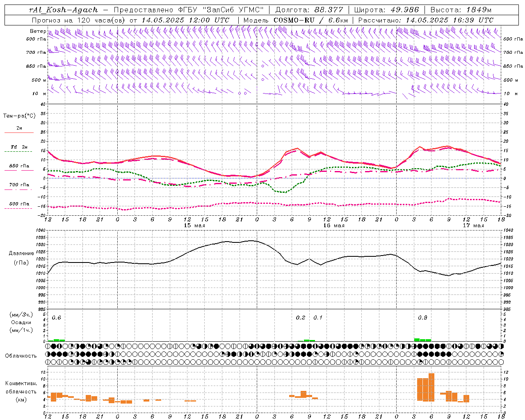Screen dimensions: 525x420
Task: Click the 0.2 precipitation total
Action: pyautogui.click(x=301, y=317)
